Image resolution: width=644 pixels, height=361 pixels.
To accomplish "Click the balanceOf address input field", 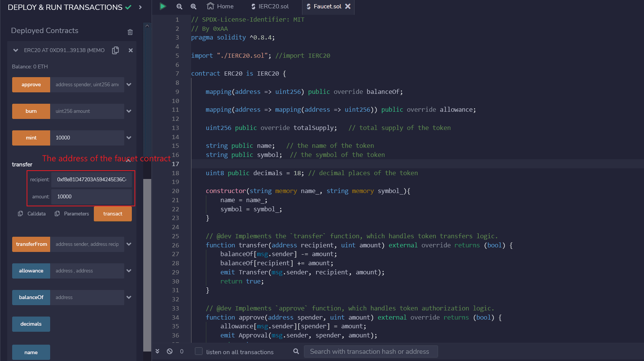I will [x=87, y=298].
